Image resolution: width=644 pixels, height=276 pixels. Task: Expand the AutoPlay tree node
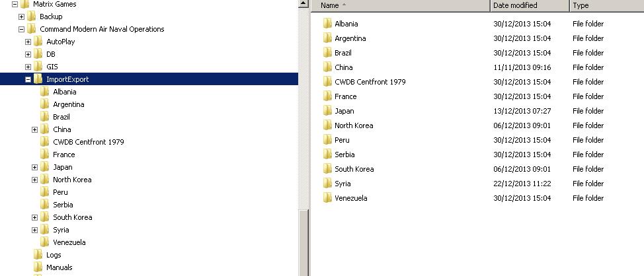click(28, 42)
